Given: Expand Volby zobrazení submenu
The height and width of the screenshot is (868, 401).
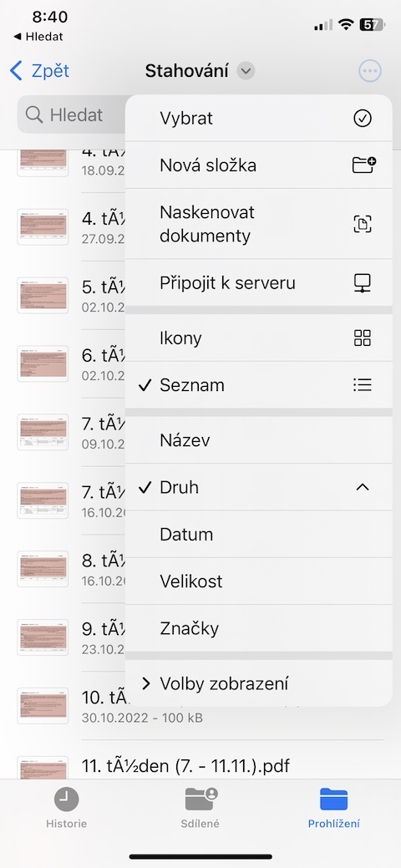Looking at the screenshot, I should click(259, 683).
